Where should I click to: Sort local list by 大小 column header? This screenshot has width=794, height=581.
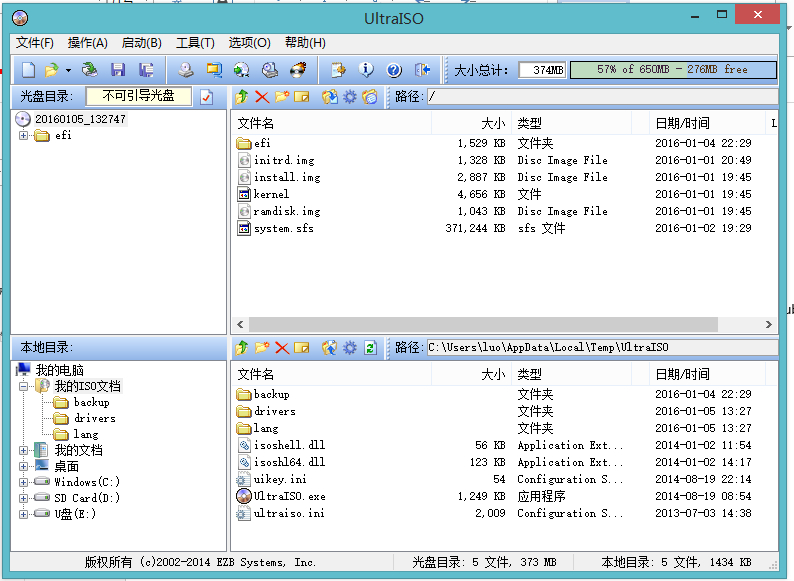coord(471,374)
